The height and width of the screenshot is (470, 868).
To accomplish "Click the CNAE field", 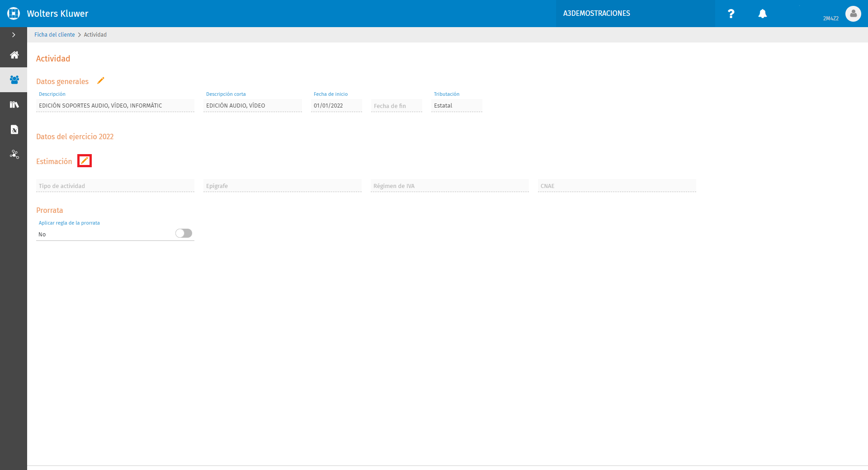I will click(x=617, y=186).
